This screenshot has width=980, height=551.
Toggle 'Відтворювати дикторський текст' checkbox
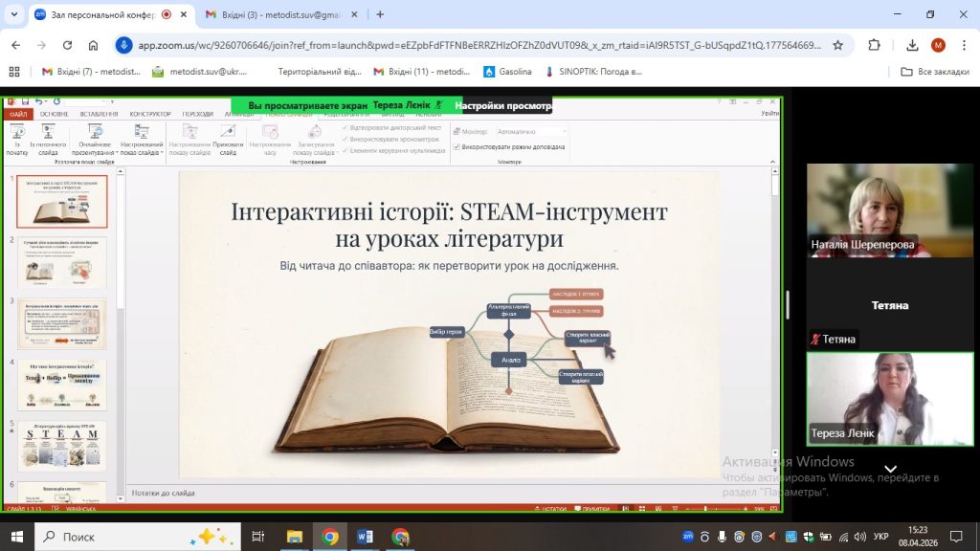pyautogui.click(x=345, y=127)
